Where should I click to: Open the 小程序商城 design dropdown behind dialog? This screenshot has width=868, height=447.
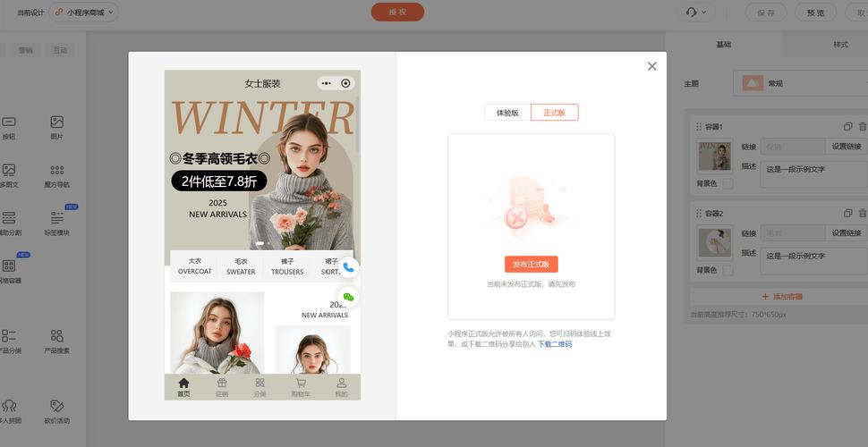pyautogui.click(x=84, y=13)
